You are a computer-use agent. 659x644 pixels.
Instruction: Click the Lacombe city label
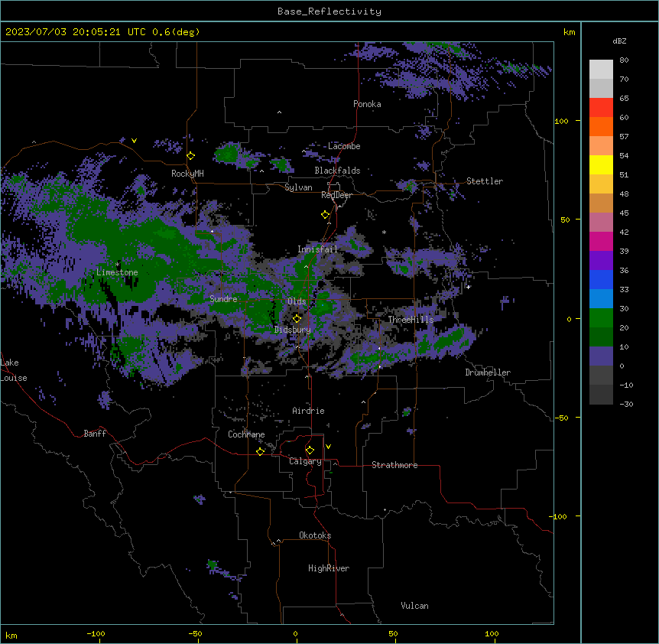pos(344,146)
